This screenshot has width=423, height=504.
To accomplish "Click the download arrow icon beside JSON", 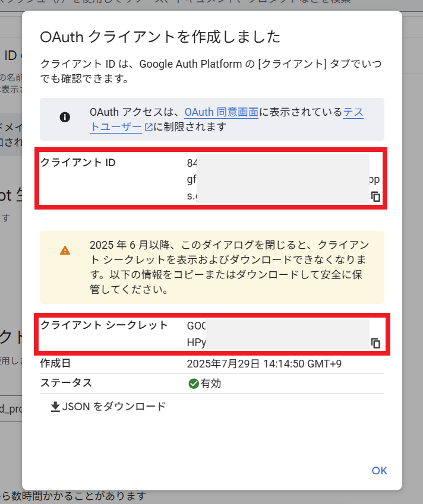I will click(x=55, y=407).
